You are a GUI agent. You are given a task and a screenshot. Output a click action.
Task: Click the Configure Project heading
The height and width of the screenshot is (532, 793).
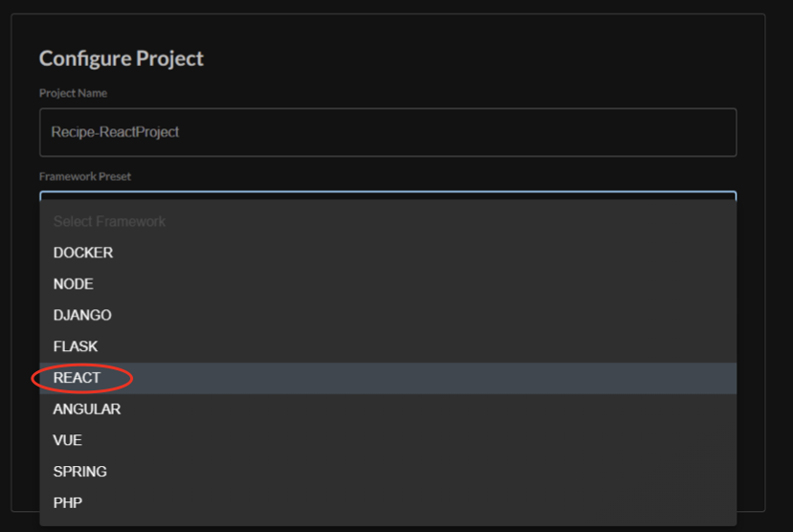(x=121, y=58)
